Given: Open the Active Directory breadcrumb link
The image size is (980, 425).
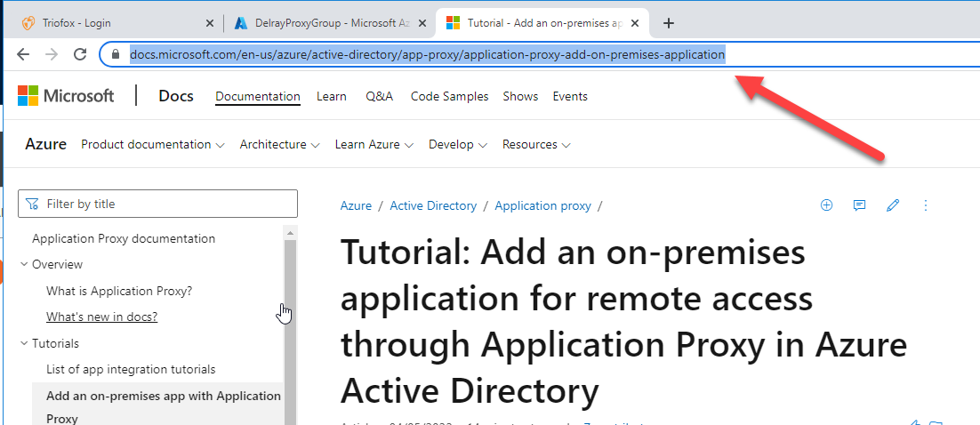Looking at the screenshot, I should point(433,205).
